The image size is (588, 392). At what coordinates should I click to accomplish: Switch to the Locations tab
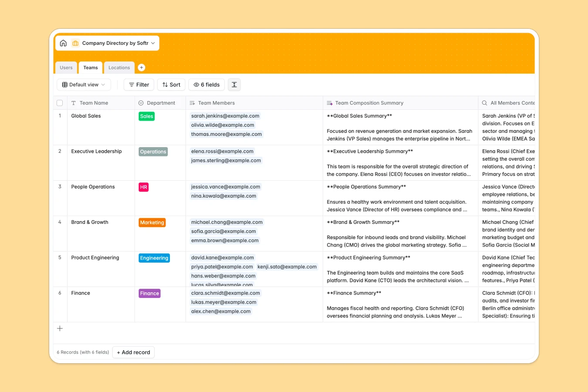119,68
